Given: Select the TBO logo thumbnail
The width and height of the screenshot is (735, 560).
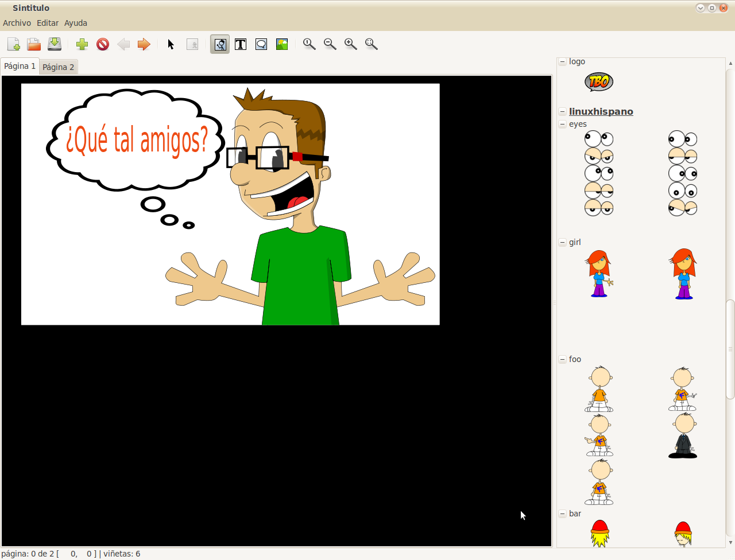Looking at the screenshot, I should pos(599,82).
